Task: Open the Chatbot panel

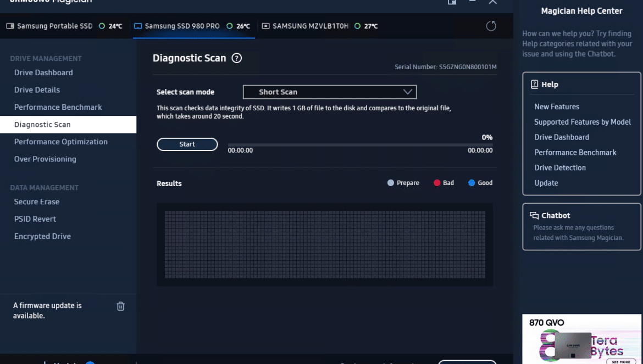Action: point(581,226)
